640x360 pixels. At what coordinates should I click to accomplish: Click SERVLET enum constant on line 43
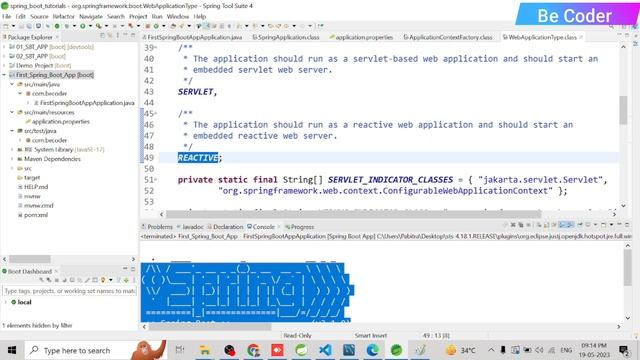tap(196, 92)
